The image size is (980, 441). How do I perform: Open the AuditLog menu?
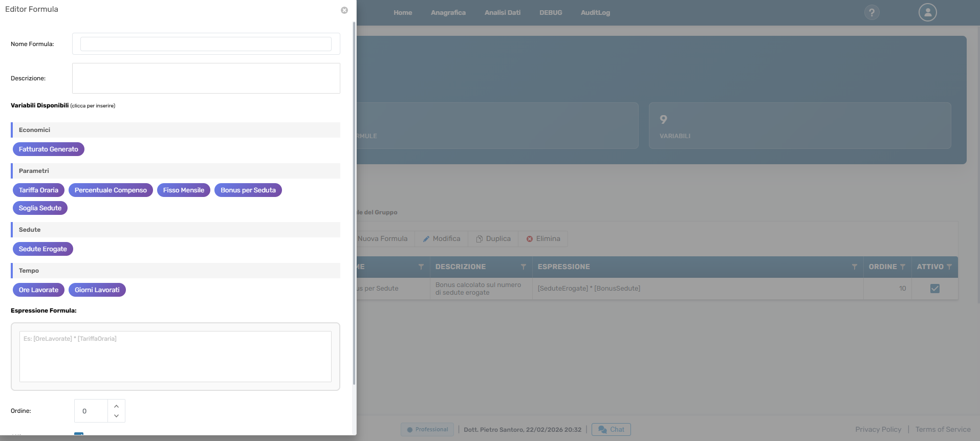coord(595,13)
